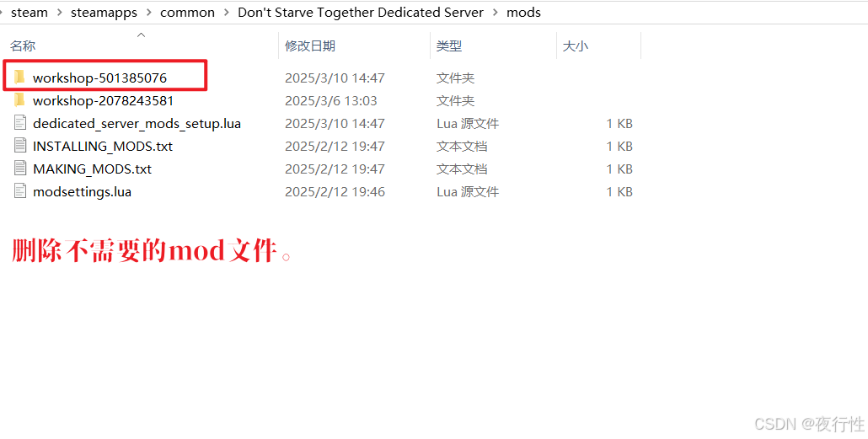Navigate to steam in breadcrumb path
Image resolution: width=868 pixels, height=439 pixels.
[x=29, y=12]
